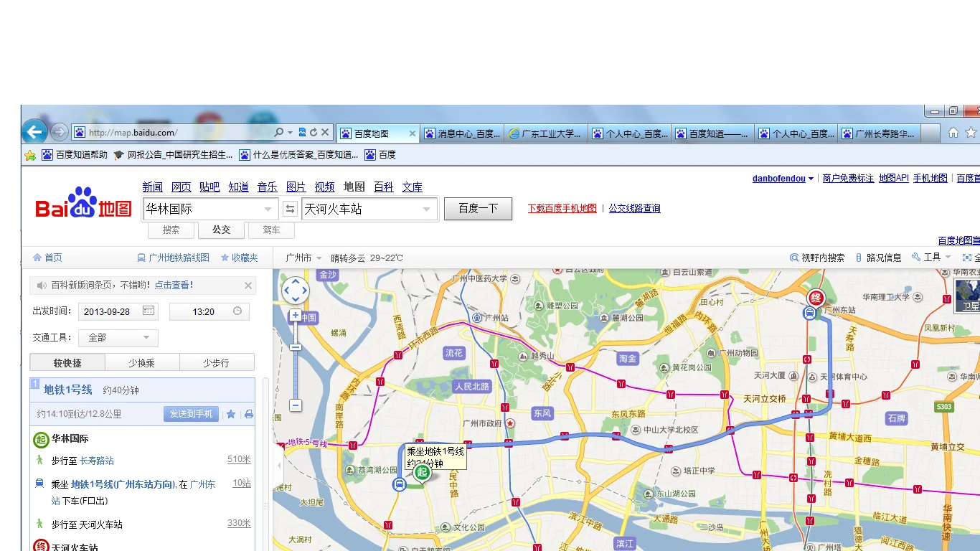
Task: Open calendar picker for departure date
Action: 149,311
